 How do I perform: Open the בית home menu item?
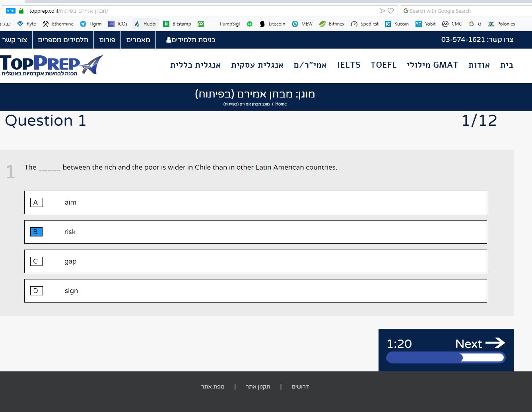point(507,65)
